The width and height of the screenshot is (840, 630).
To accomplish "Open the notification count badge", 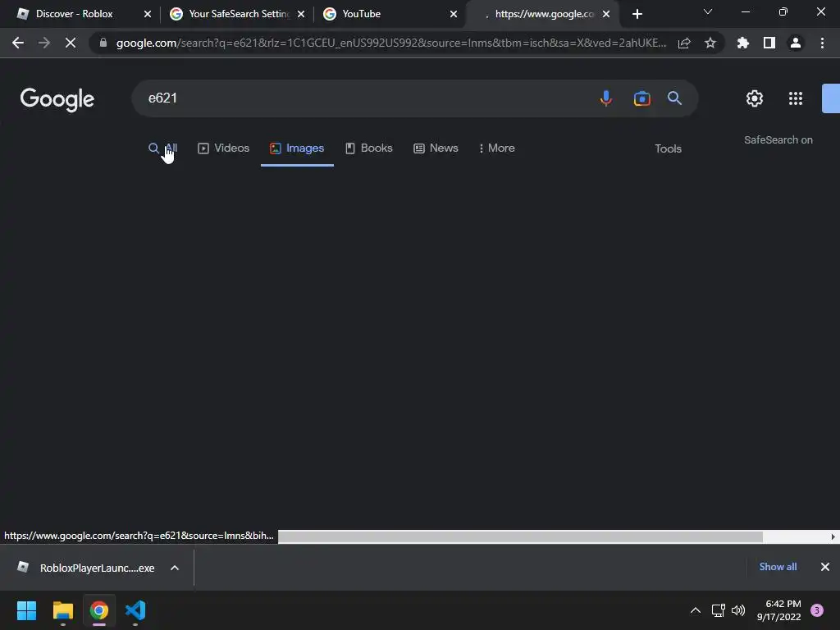I will click(x=817, y=610).
